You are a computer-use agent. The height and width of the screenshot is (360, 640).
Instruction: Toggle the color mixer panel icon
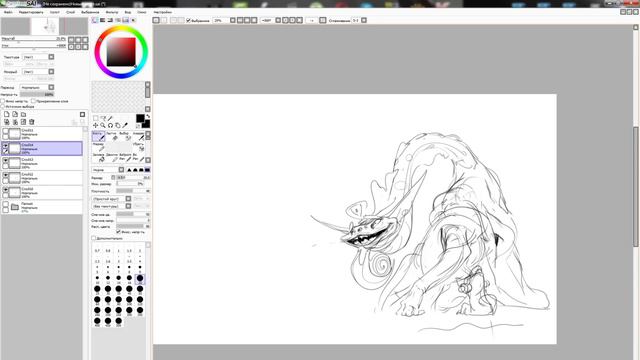pyautogui.click(x=118, y=20)
